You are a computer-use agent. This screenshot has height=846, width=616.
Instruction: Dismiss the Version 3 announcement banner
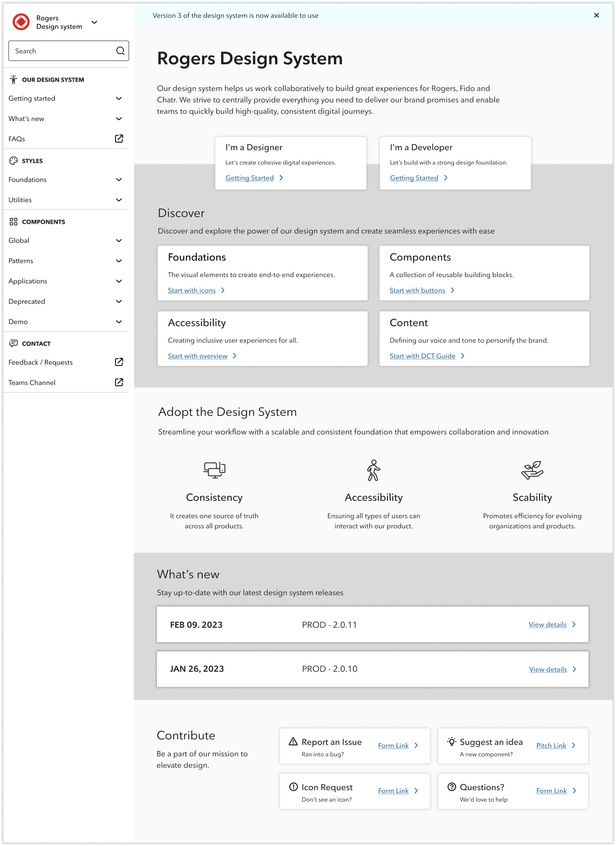pos(597,15)
